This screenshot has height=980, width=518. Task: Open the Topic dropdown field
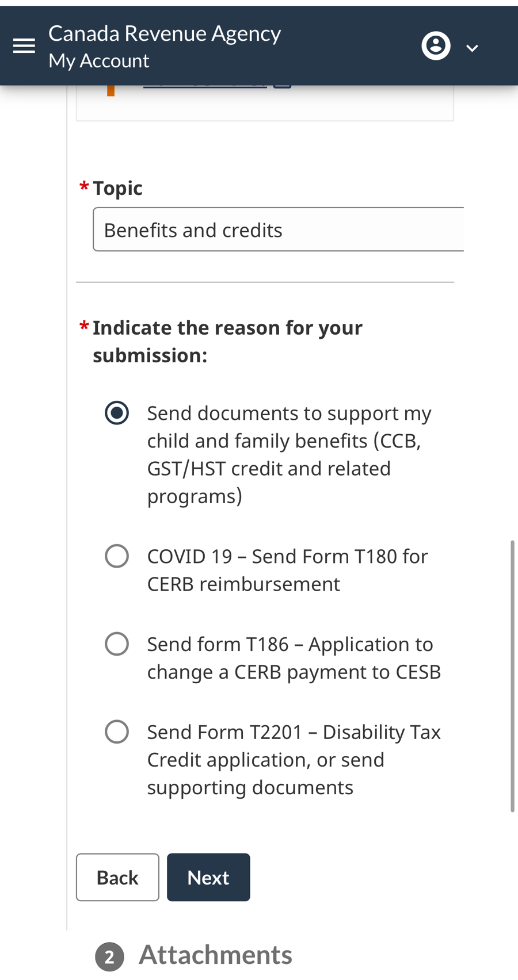tap(279, 230)
